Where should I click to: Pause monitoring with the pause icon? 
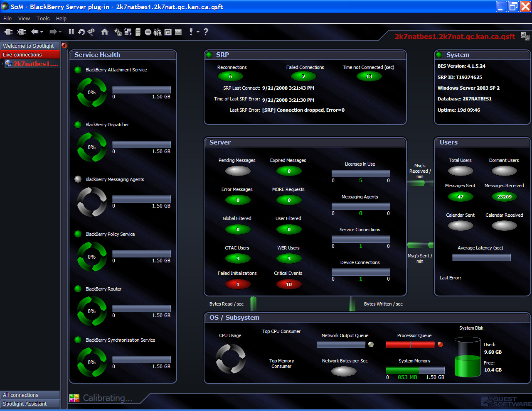[x=71, y=32]
